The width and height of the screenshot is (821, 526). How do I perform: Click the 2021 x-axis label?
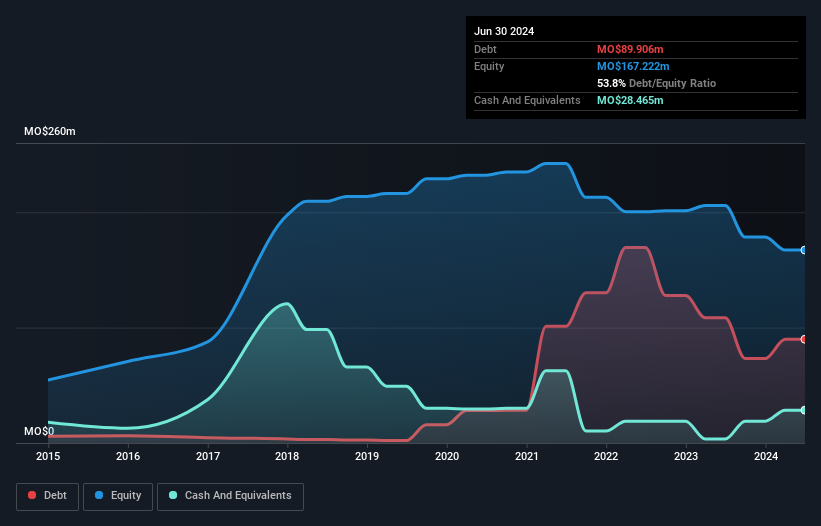point(527,456)
